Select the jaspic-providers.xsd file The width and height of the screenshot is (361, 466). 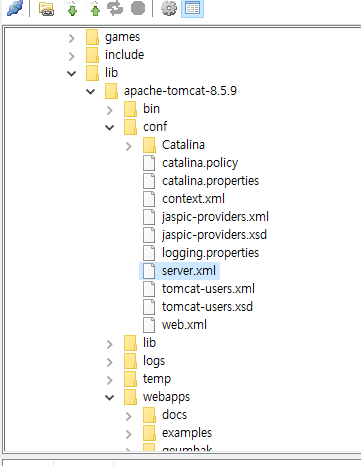[214, 235]
